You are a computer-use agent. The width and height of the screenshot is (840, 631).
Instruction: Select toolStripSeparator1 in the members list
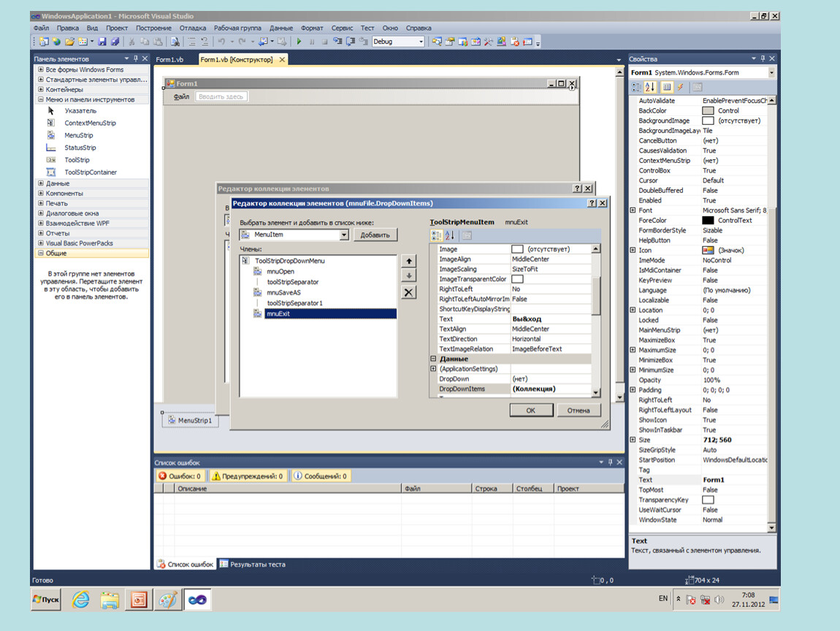pyautogui.click(x=294, y=303)
